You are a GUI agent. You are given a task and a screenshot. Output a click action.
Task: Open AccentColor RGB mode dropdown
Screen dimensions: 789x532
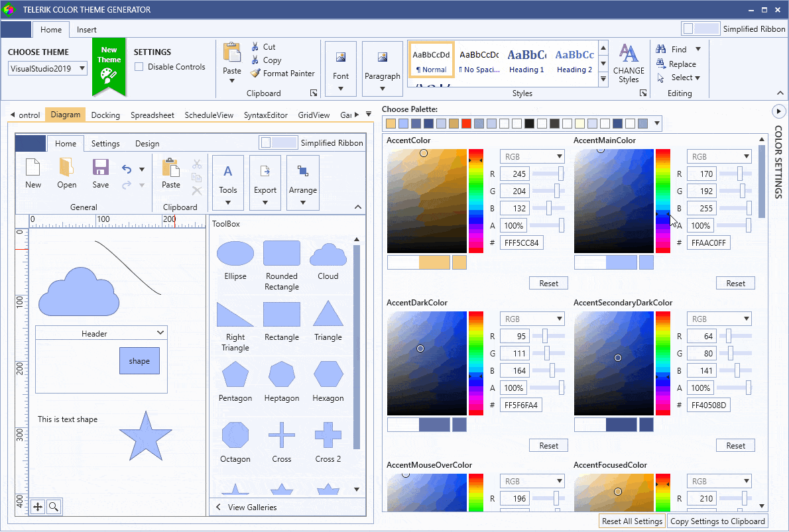(x=532, y=156)
